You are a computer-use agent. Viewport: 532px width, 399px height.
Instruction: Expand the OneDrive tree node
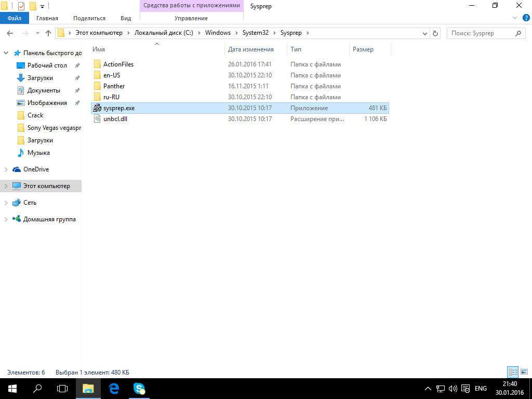click(x=6, y=169)
